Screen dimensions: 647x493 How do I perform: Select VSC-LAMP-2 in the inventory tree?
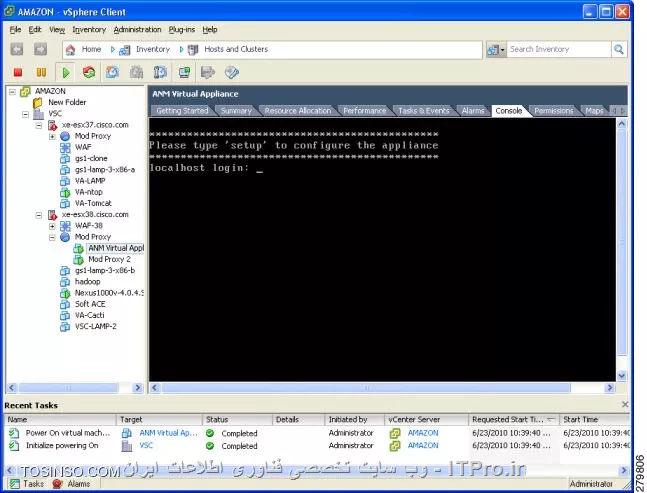[96, 326]
